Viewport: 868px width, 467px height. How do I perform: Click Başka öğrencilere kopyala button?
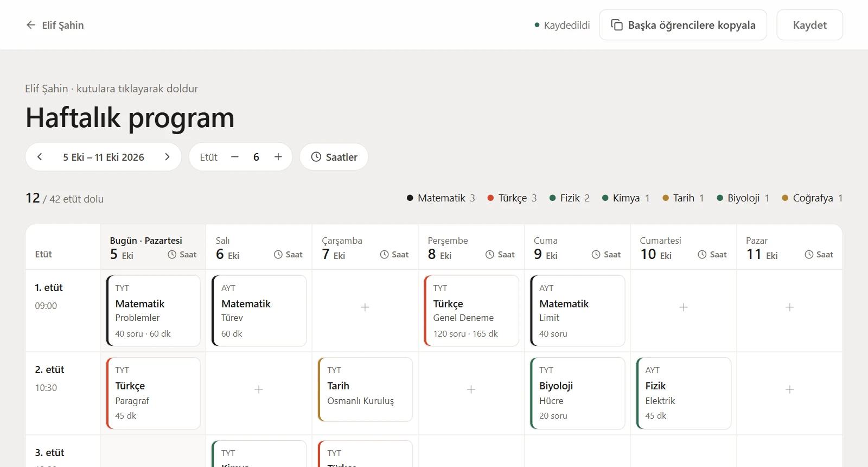(683, 25)
